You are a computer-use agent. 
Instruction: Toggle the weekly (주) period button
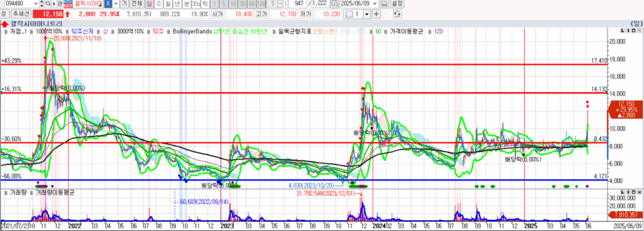158,4
